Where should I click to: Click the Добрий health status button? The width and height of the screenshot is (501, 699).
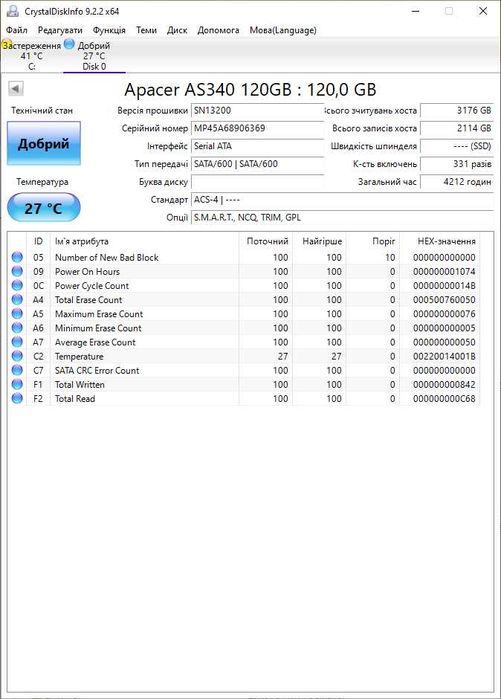point(44,144)
